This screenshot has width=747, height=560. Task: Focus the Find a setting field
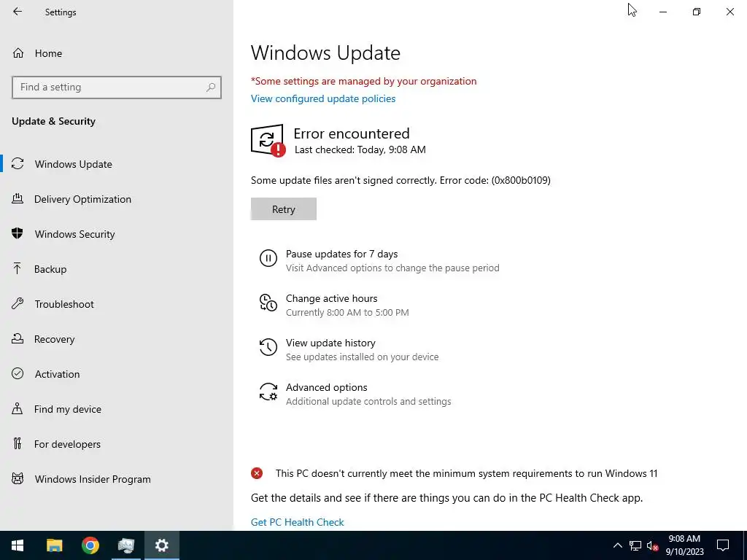coord(117,87)
